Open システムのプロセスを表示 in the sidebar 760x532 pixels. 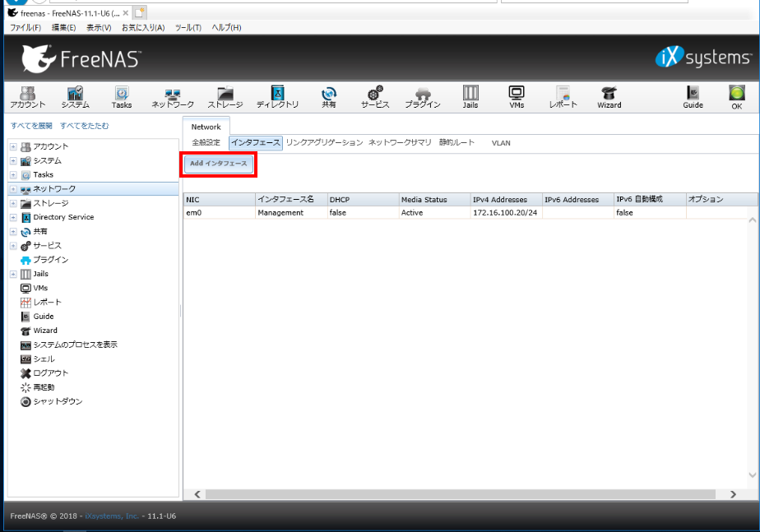click(x=75, y=345)
